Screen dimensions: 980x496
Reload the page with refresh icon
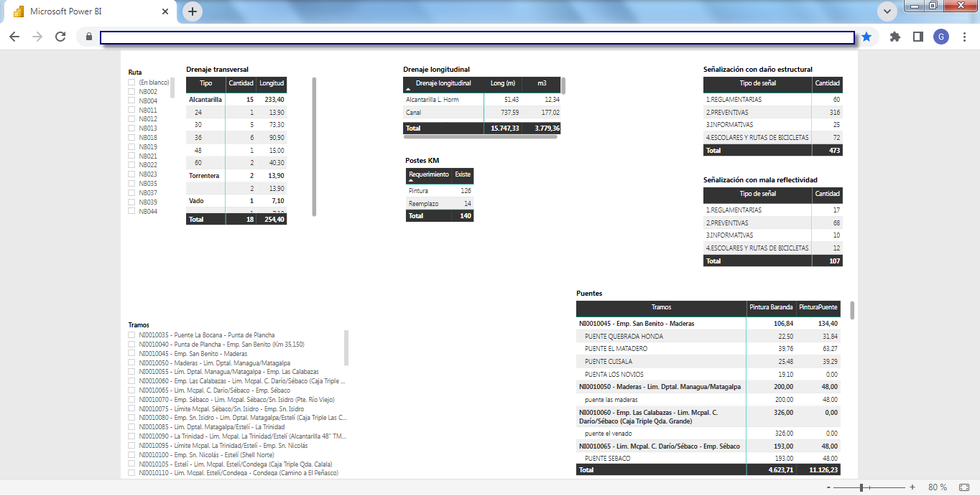click(x=60, y=37)
